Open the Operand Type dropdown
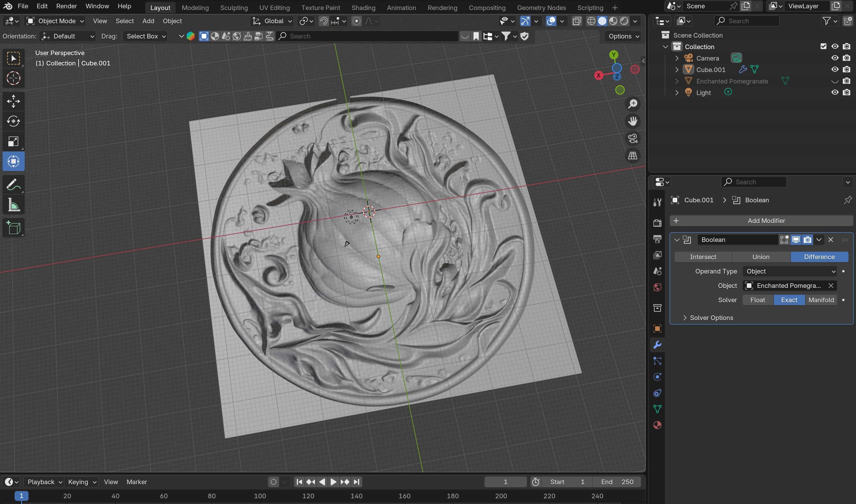 click(789, 271)
